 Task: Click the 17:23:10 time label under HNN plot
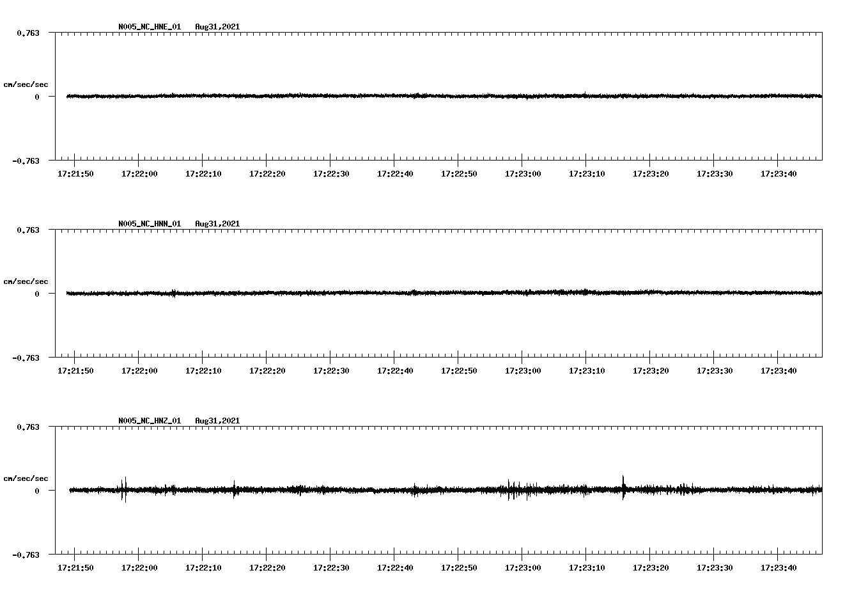point(587,371)
